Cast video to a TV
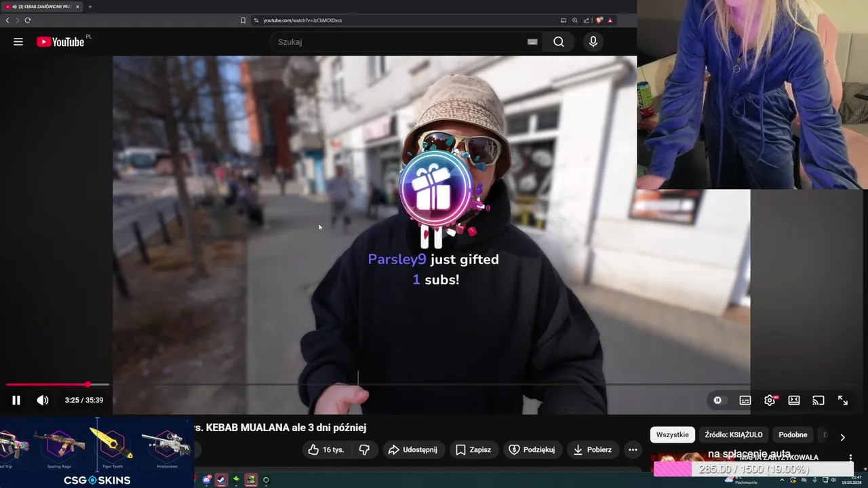Viewport: 868px width, 488px height. [818, 400]
